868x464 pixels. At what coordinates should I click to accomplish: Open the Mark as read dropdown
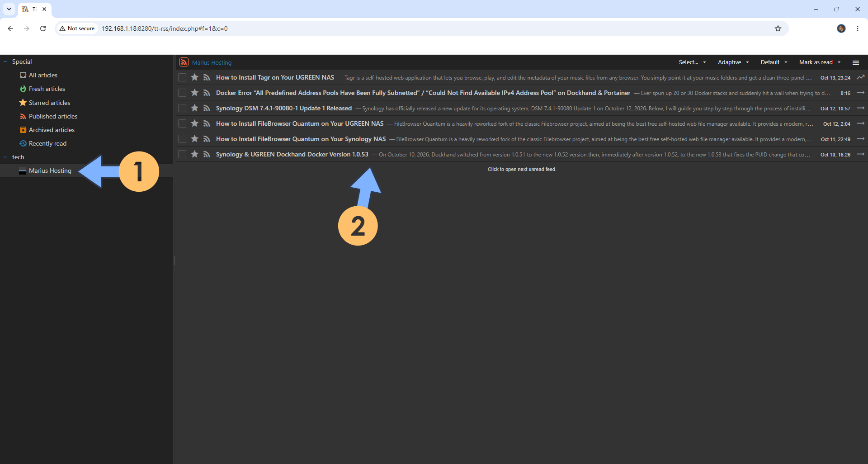[820, 62]
